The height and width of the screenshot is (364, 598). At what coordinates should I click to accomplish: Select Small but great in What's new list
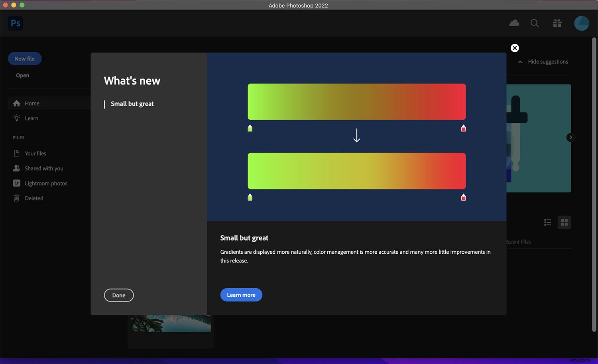[x=132, y=104]
